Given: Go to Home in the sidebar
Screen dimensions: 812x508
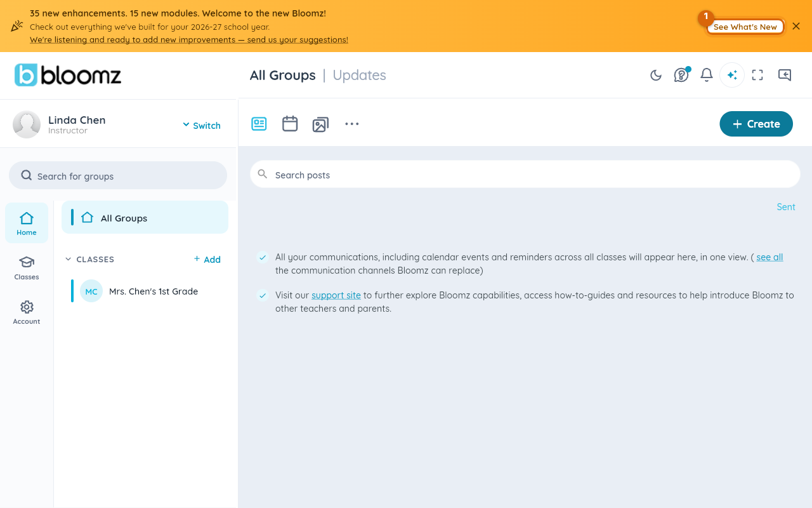Looking at the screenshot, I should [27, 223].
